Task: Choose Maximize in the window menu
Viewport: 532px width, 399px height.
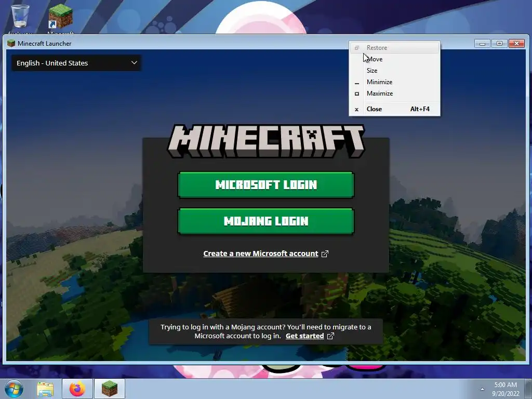Action: [x=395, y=94]
